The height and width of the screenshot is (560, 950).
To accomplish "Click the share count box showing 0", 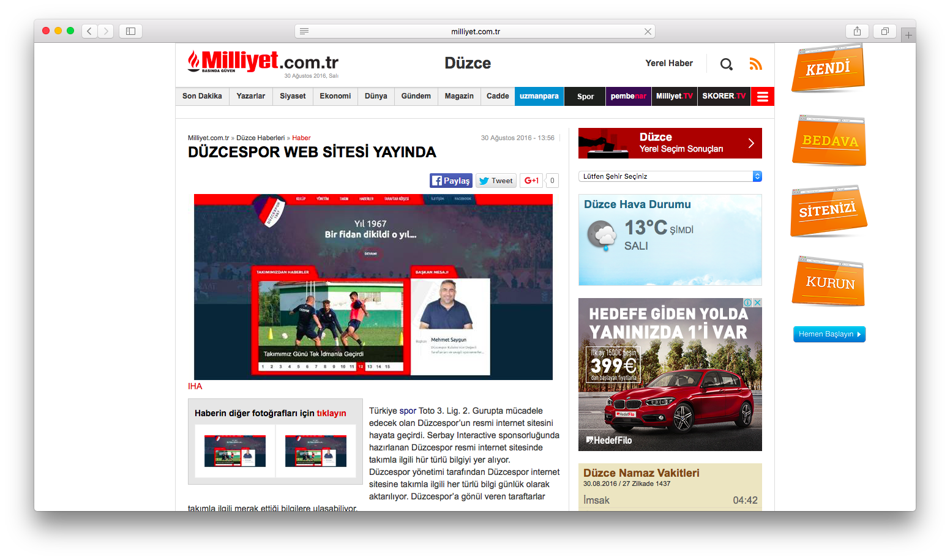I will (x=552, y=181).
